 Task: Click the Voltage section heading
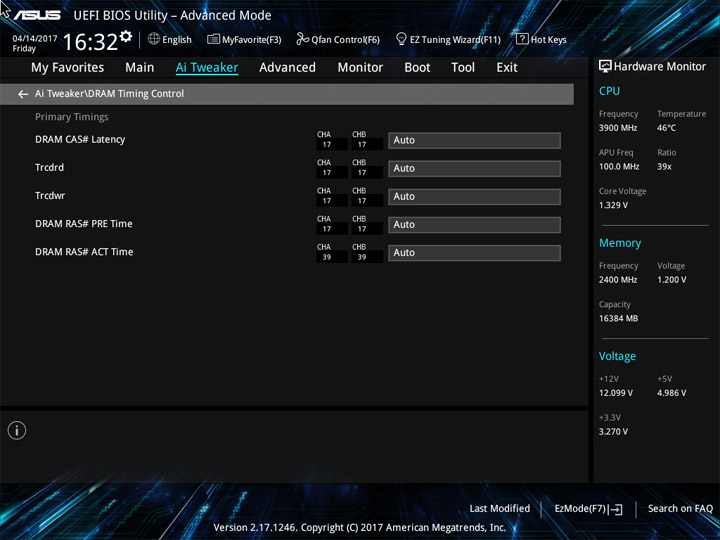pyautogui.click(x=617, y=356)
